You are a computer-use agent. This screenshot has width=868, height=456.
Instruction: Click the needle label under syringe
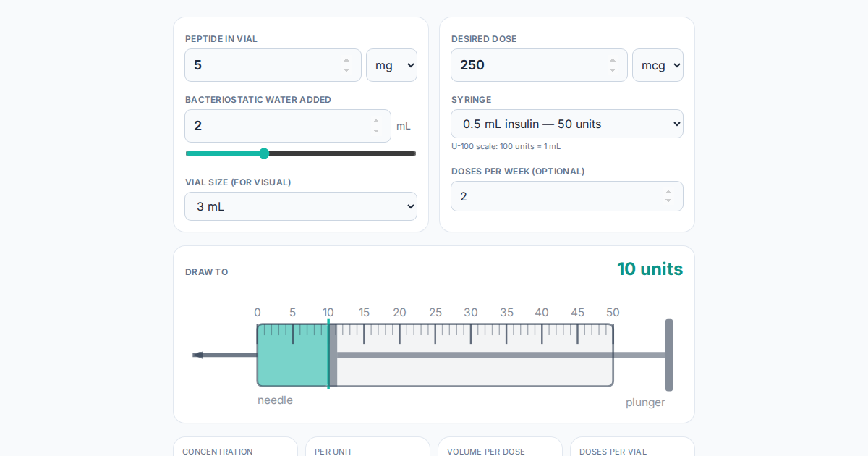tap(275, 400)
